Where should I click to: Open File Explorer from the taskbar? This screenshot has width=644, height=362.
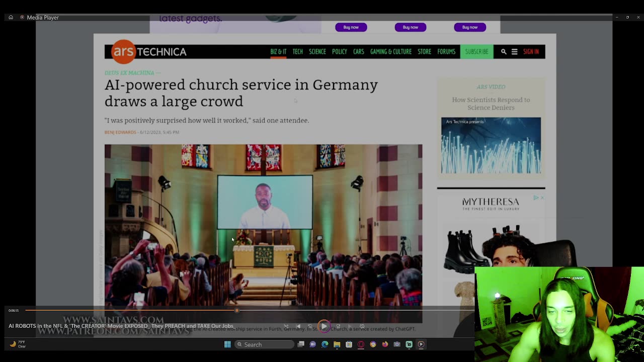point(337,344)
